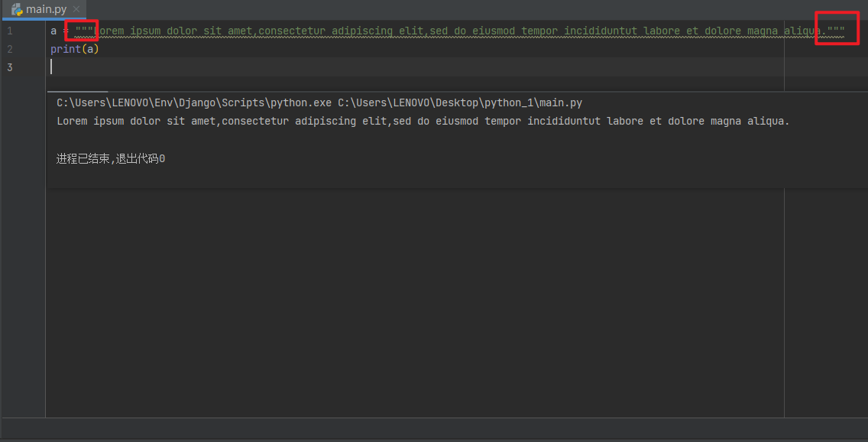
Task: Switch to the main.py editor tab
Action: (x=44, y=9)
